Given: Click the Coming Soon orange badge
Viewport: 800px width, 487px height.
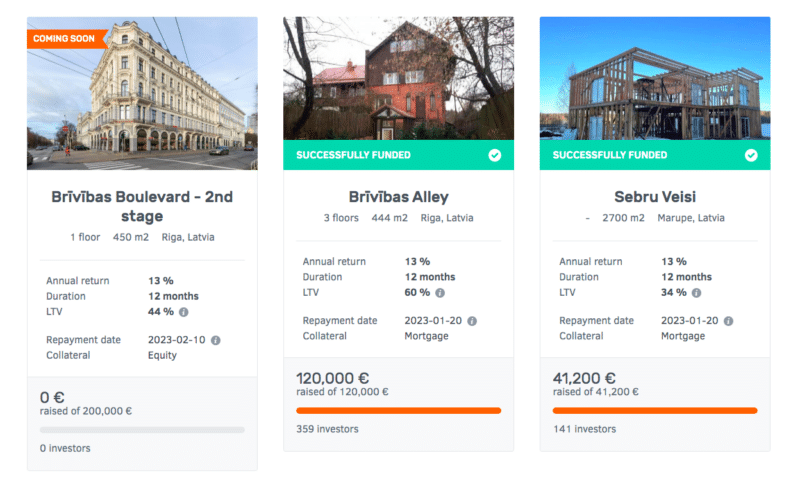Looking at the screenshot, I should pyautogui.click(x=64, y=39).
